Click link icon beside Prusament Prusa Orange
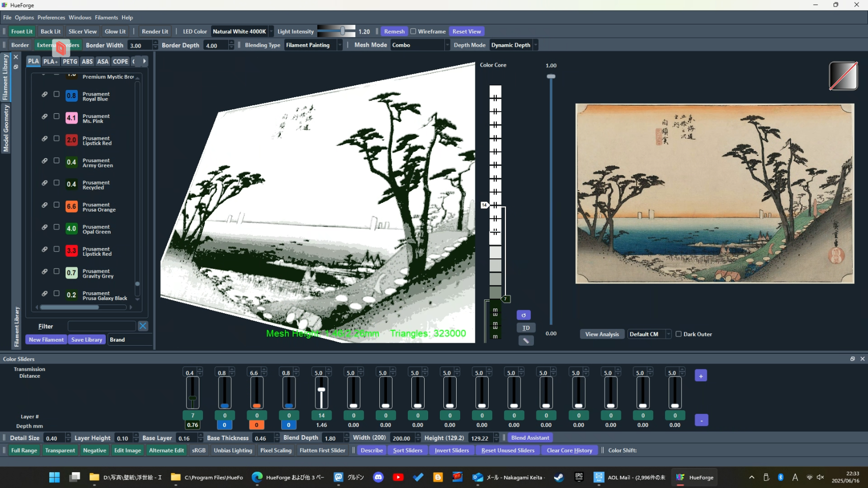868x488 pixels. click(x=45, y=205)
